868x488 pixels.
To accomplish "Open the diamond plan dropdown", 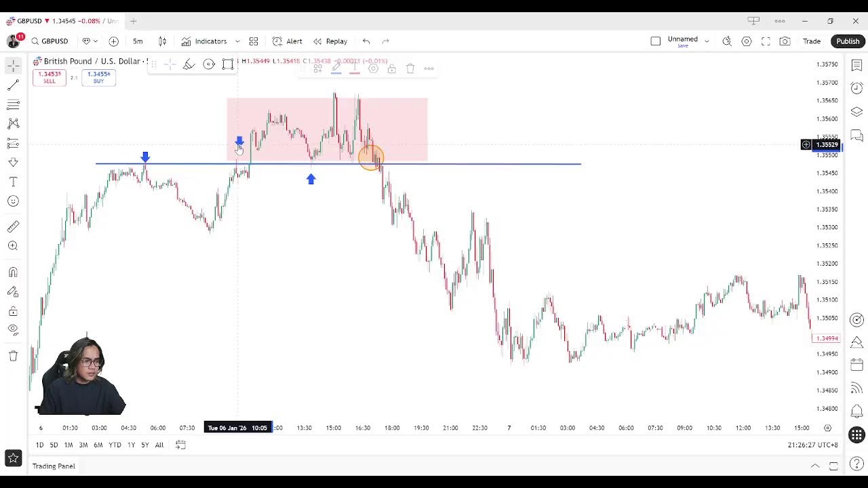I will click(x=90, y=41).
